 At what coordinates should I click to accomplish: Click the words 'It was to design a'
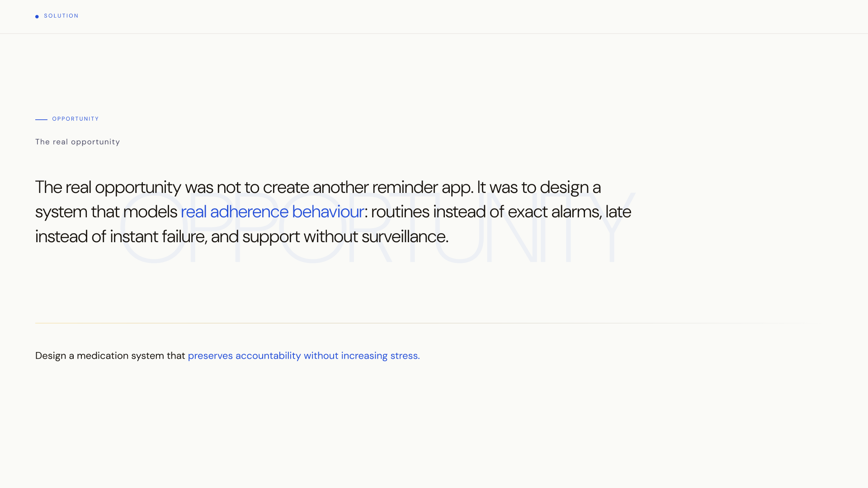[539, 188]
